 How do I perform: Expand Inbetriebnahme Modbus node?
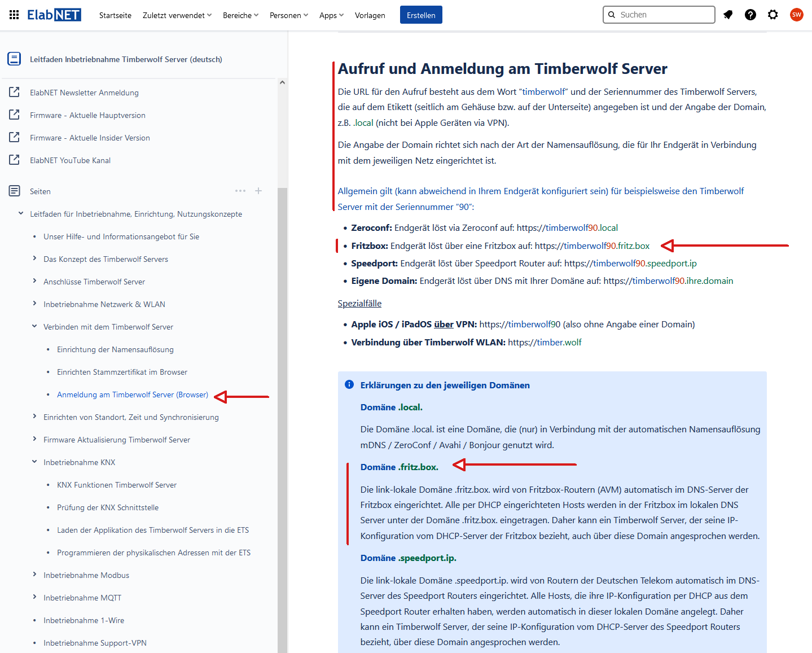(x=34, y=575)
